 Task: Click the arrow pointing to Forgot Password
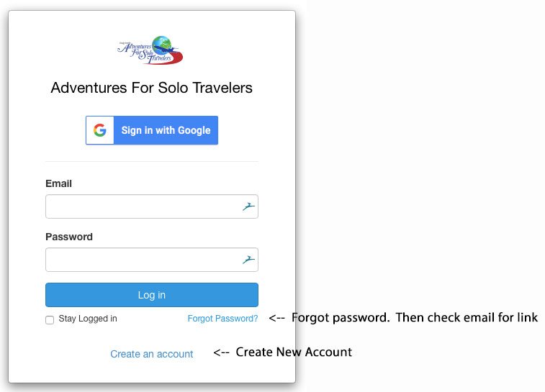277,318
